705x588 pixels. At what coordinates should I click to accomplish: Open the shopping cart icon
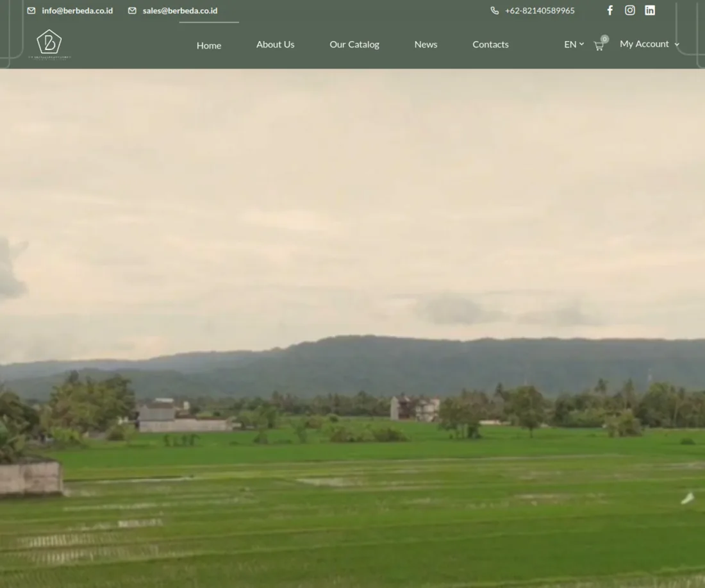599,46
